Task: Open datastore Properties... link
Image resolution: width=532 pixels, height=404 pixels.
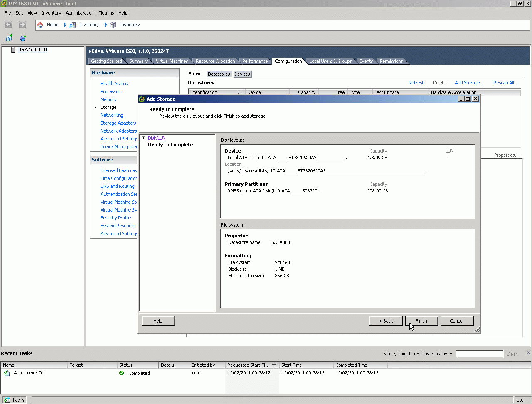Action: [x=507, y=155]
